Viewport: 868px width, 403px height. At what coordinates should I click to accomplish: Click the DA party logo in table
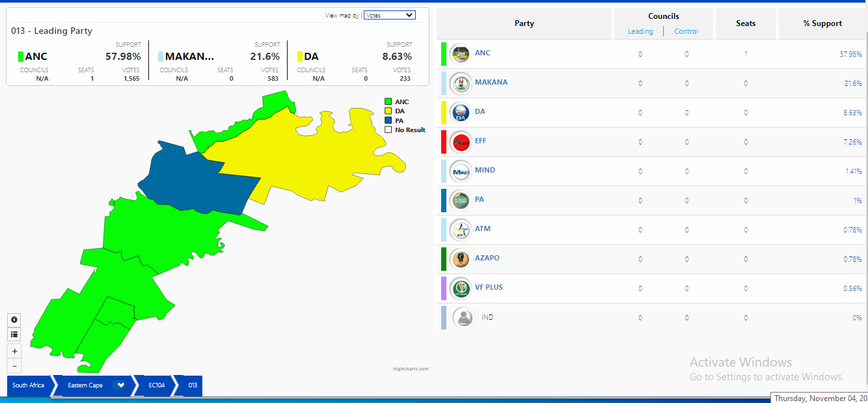(x=460, y=112)
